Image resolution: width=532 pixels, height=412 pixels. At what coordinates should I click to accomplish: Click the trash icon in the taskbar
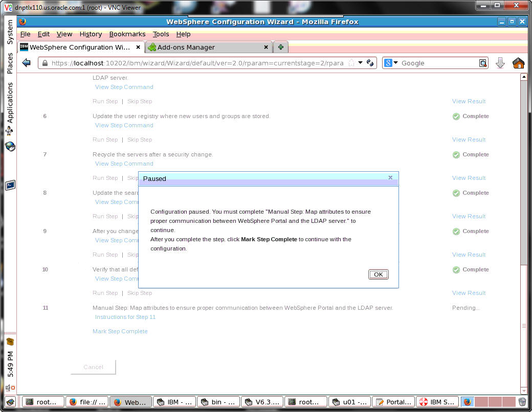(522, 402)
